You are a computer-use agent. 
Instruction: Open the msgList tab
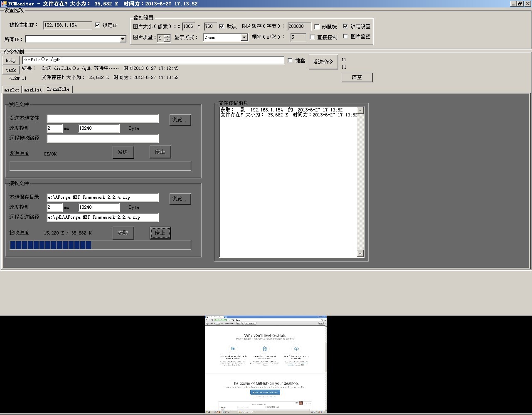(33, 90)
